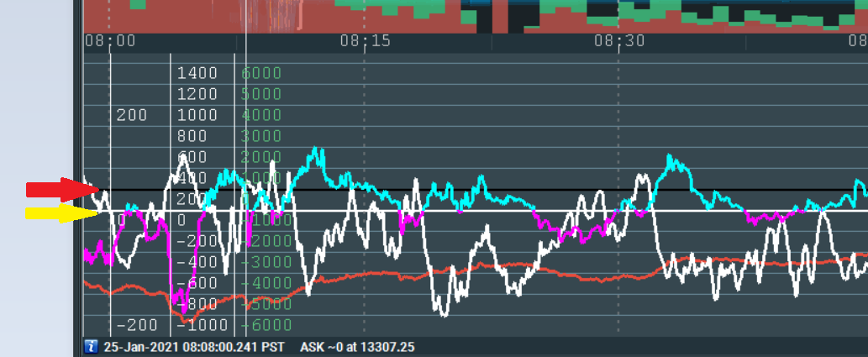The image size is (868, 357).
Task: Click the green 6000 scale label
Action: [x=261, y=73]
